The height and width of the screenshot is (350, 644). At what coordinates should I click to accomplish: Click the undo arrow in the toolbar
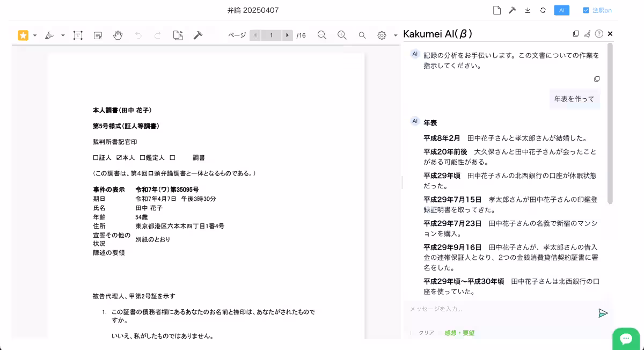tap(138, 35)
